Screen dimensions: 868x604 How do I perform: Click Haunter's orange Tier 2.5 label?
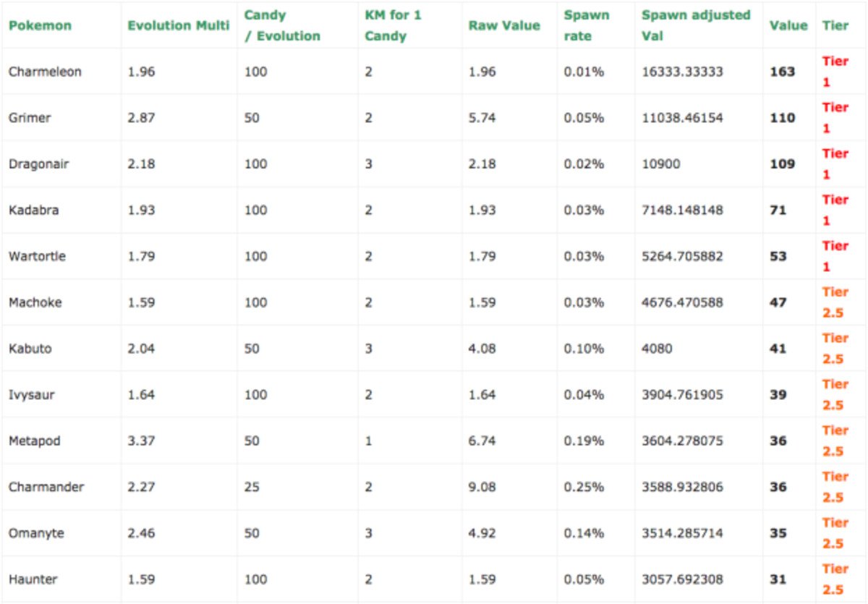pos(835,579)
